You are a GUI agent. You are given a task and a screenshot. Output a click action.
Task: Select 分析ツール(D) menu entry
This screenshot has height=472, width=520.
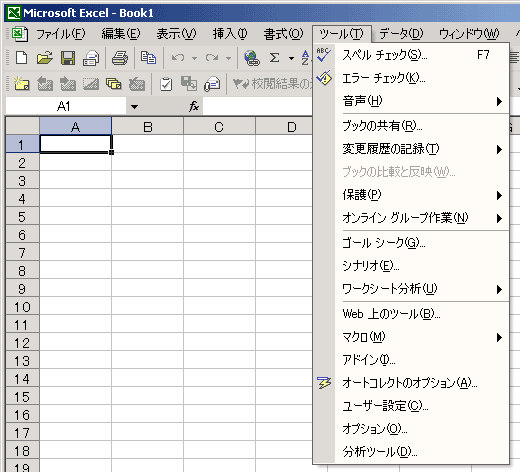click(x=411, y=452)
